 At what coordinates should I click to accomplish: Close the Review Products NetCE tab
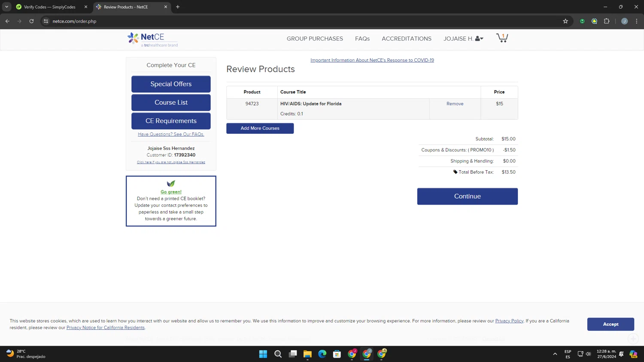[x=166, y=7]
